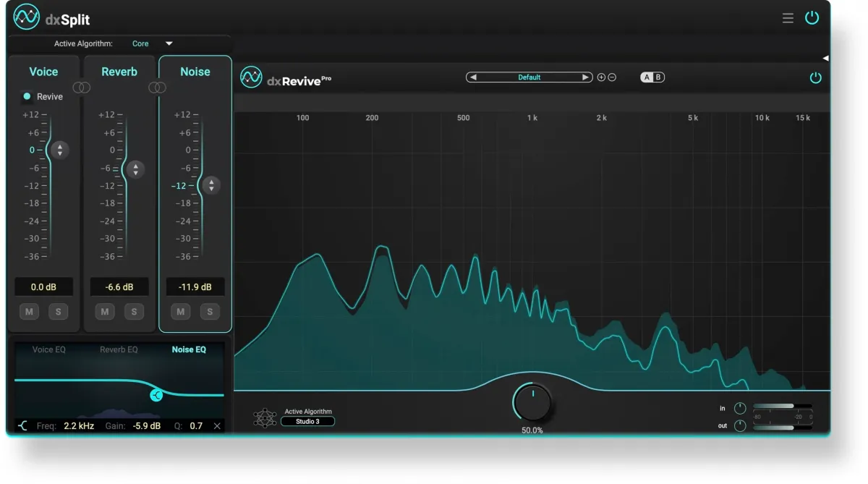Click the Noise gain value field

[x=195, y=287]
